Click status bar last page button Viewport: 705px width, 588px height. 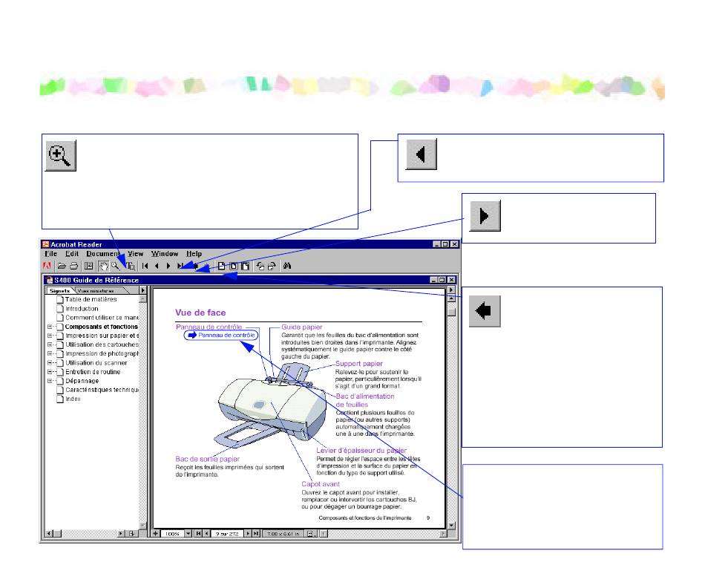pyautogui.click(x=256, y=534)
